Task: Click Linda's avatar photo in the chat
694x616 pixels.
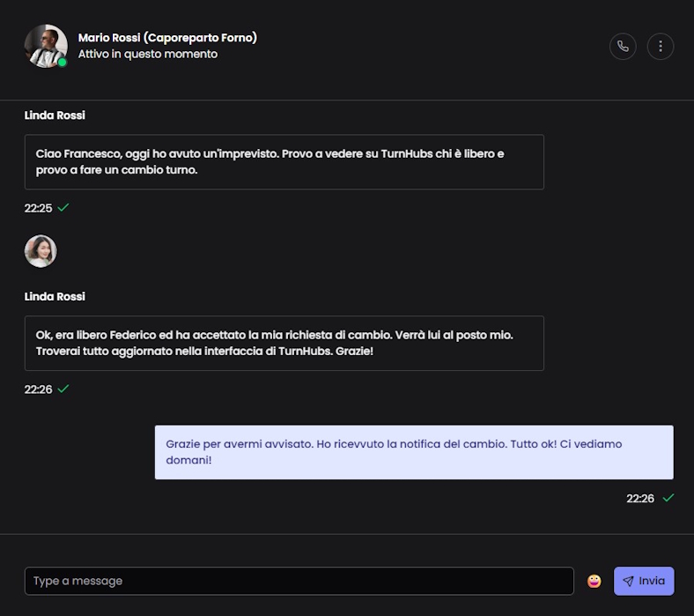Action: coord(41,251)
